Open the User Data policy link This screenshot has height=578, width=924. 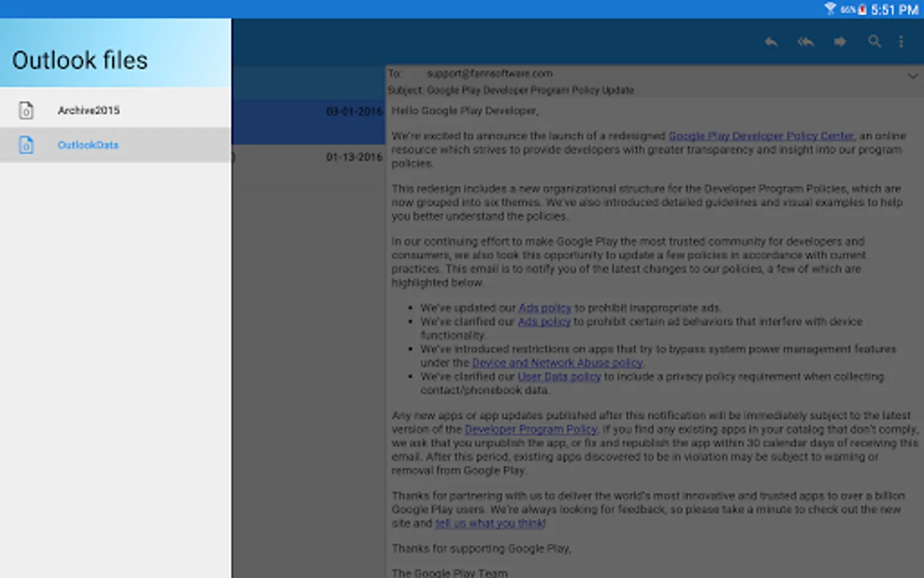559,377
